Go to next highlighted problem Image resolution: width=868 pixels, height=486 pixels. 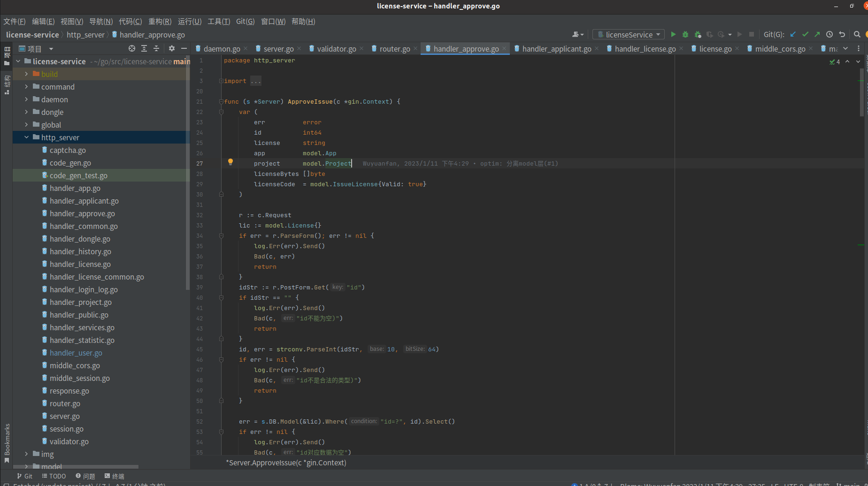point(858,62)
